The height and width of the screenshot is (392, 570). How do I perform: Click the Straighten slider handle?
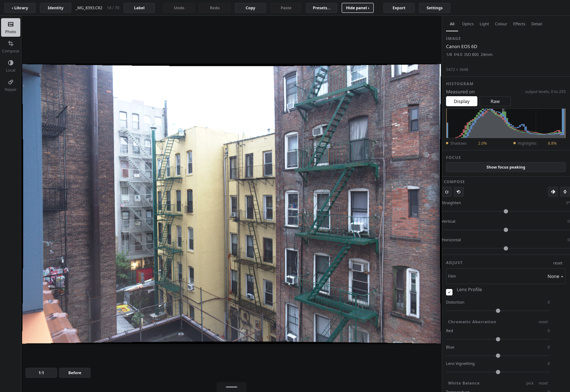click(506, 211)
